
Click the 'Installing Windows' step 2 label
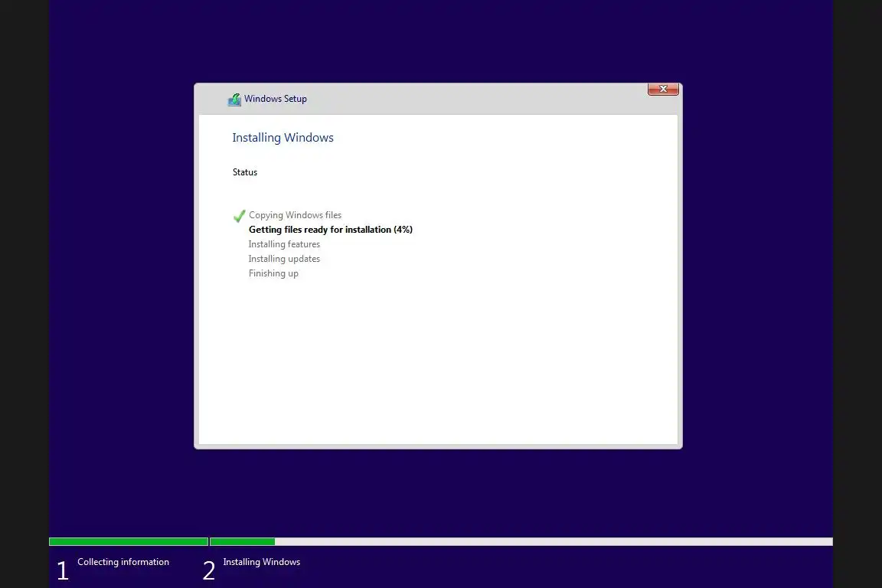coord(262,562)
